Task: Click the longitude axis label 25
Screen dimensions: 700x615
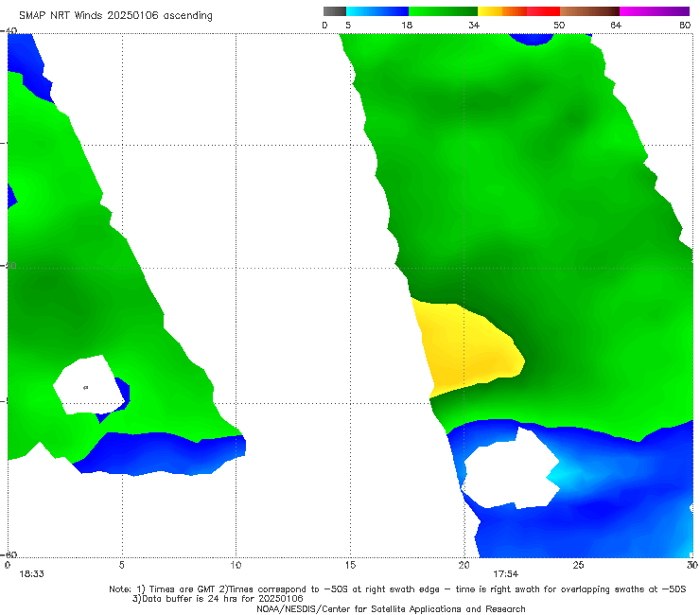Action: coord(578,566)
